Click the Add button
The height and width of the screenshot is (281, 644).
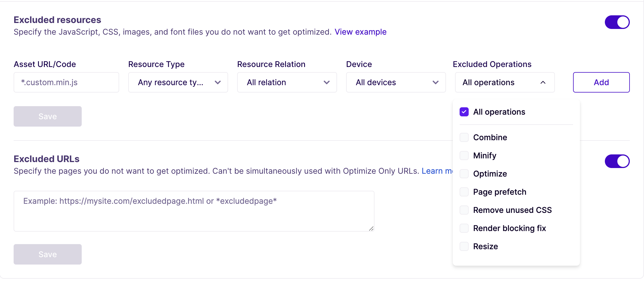coord(601,82)
